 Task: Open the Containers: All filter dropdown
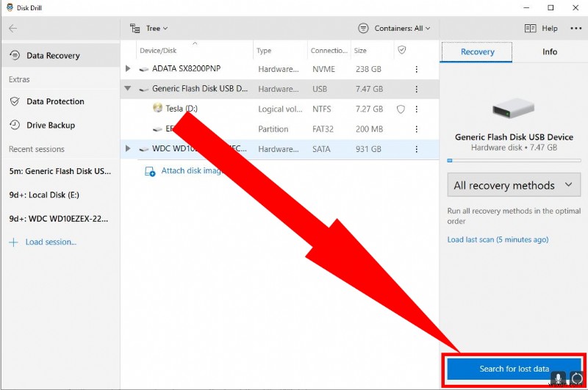point(395,29)
